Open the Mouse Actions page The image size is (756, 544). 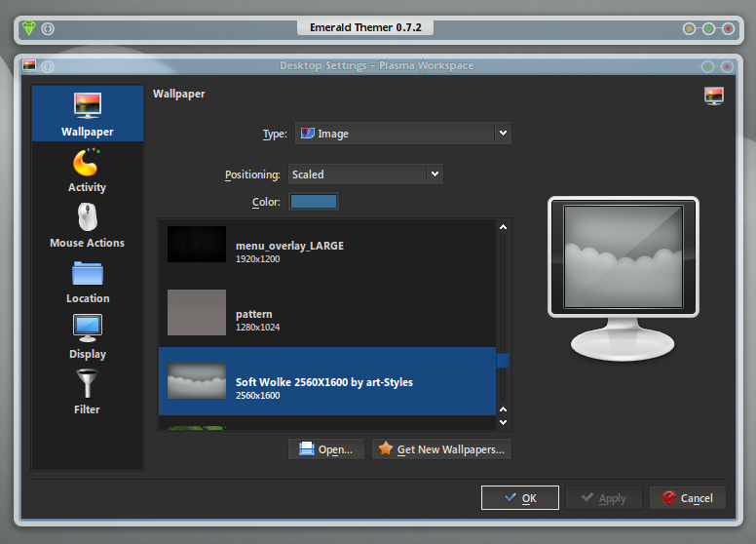click(x=88, y=225)
